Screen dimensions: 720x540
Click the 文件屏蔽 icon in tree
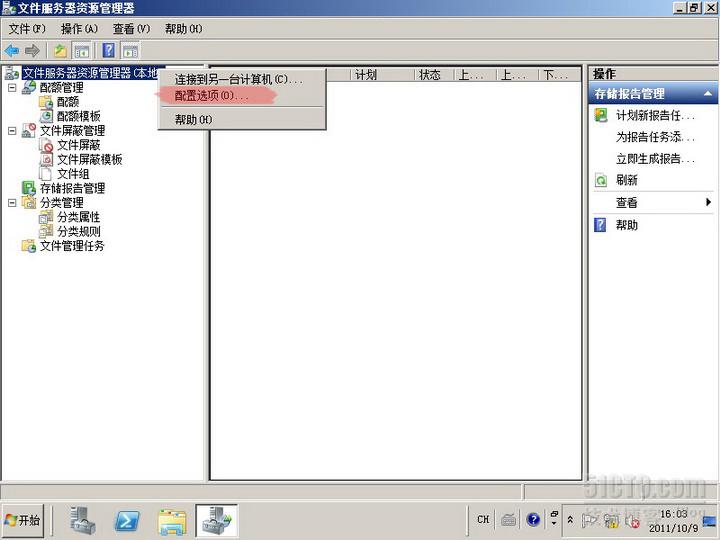[46, 145]
